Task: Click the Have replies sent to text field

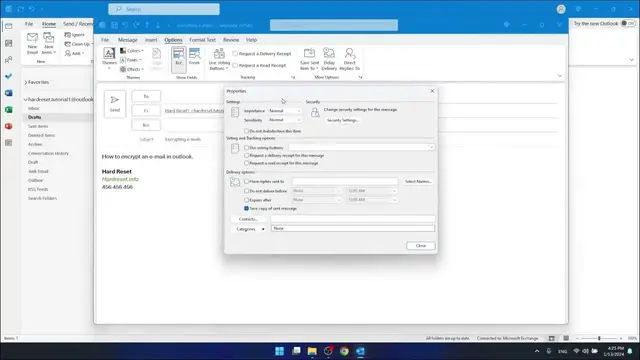Action: tap(345, 181)
